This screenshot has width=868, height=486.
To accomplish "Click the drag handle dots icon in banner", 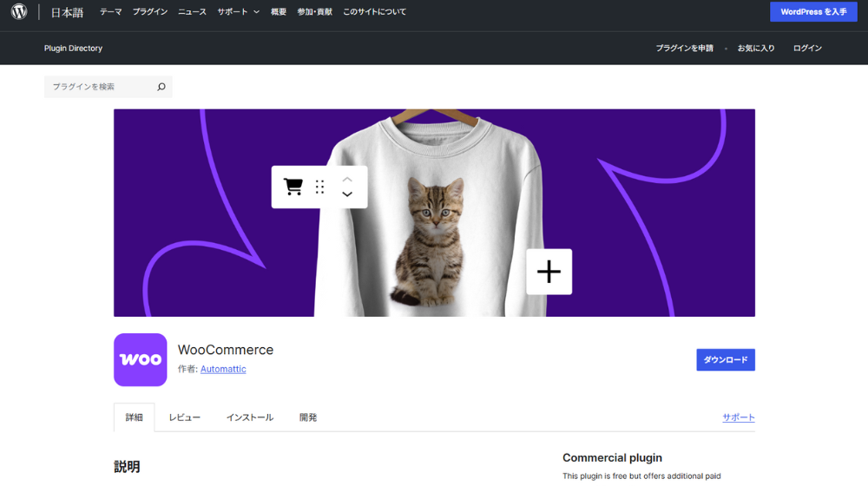I will (320, 187).
